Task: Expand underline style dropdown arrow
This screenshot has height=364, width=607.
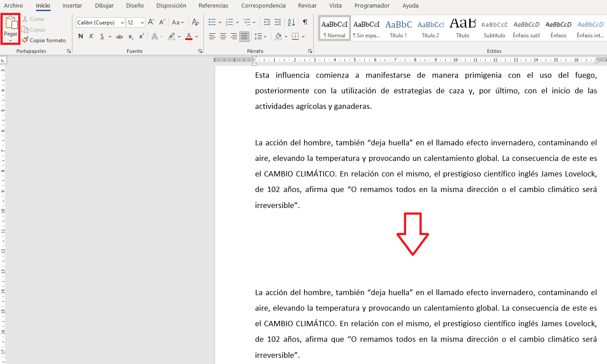Action: pyautogui.click(x=109, y=36)
